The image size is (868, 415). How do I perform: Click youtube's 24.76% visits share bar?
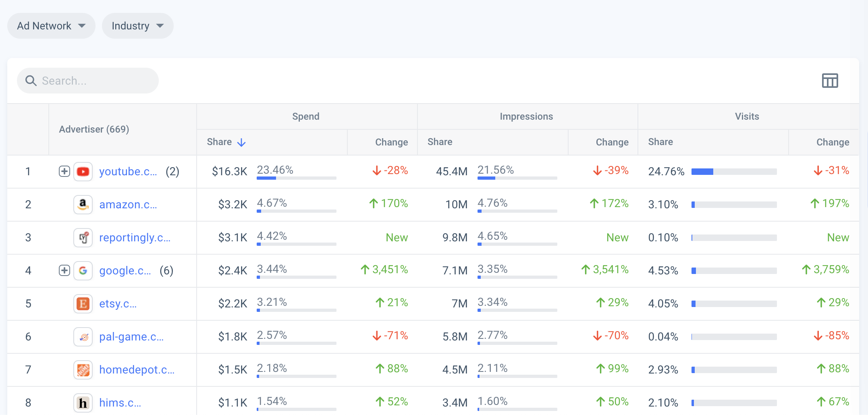734,172
